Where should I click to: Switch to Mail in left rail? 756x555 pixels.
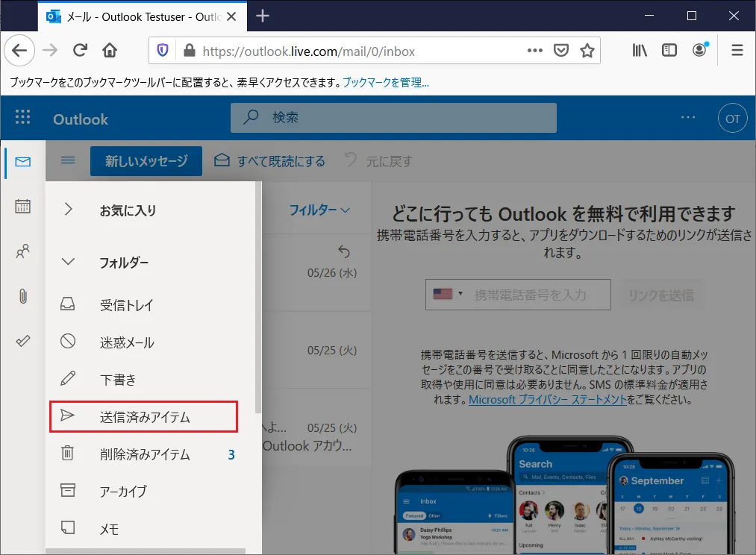(22, 162)
